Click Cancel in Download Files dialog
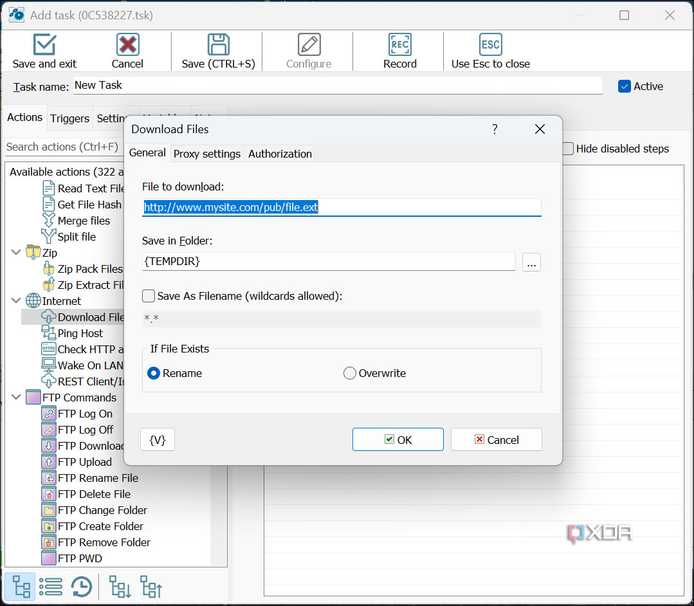This screenshot has height=606, width=694. [497, 440]
